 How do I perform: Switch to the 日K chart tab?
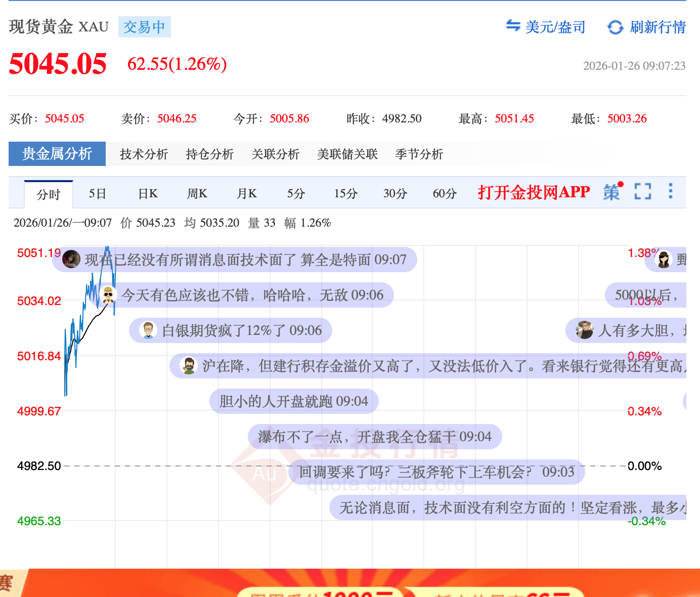click(x=148, y=194)
